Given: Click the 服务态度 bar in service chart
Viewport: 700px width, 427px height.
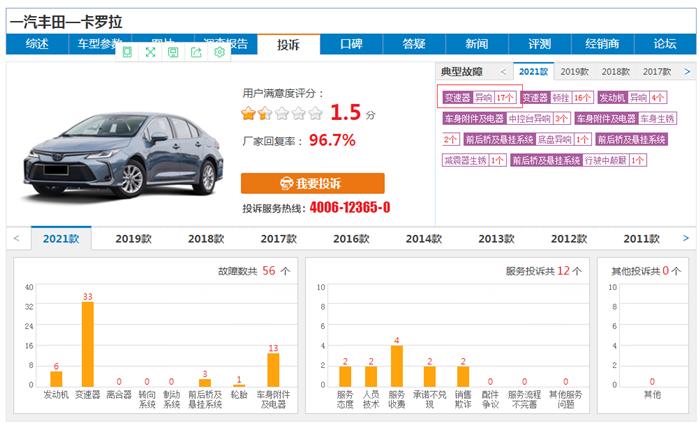Looking at the screenshot, I should pos(345,377).
